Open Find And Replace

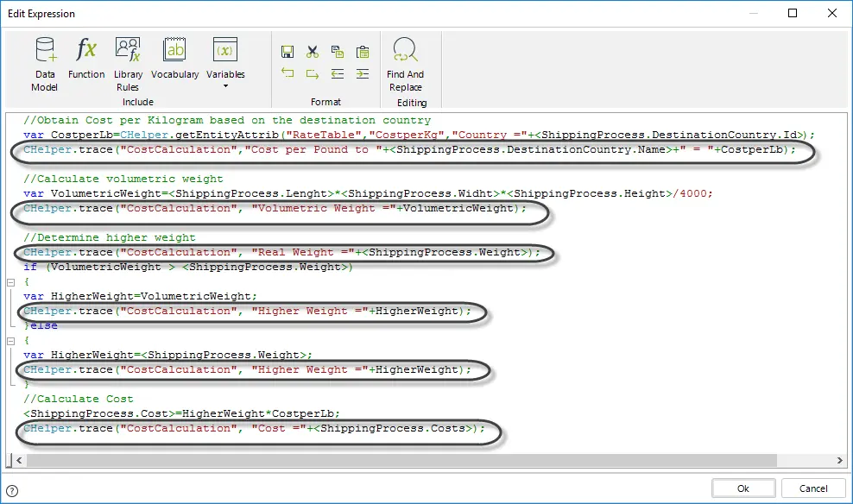point(405,64)
